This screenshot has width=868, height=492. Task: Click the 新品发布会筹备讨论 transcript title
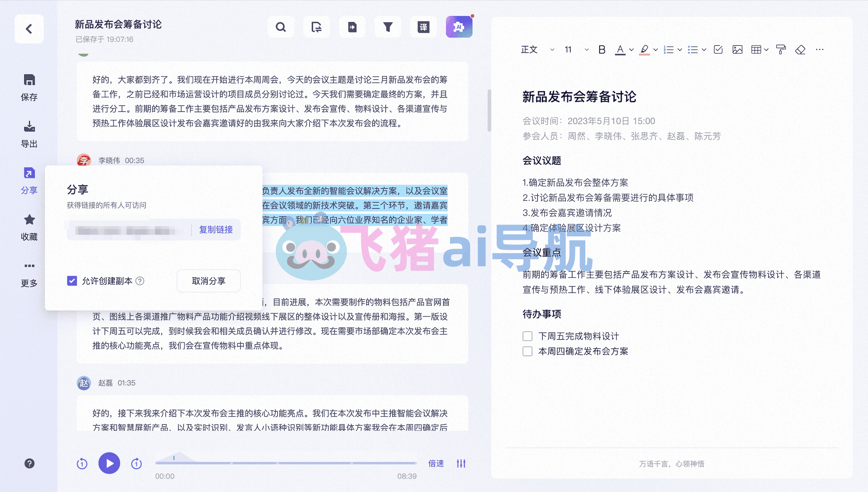click(118, 24)
